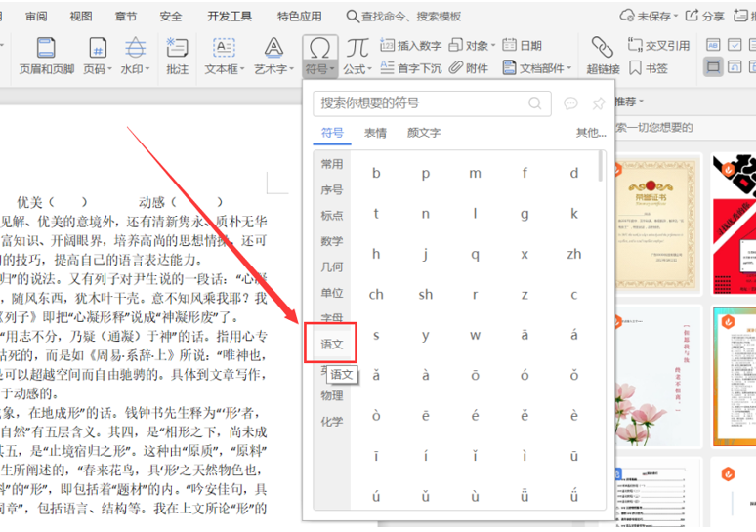Apply Drop Cap (首字下沉)

[x=410, y=68]
